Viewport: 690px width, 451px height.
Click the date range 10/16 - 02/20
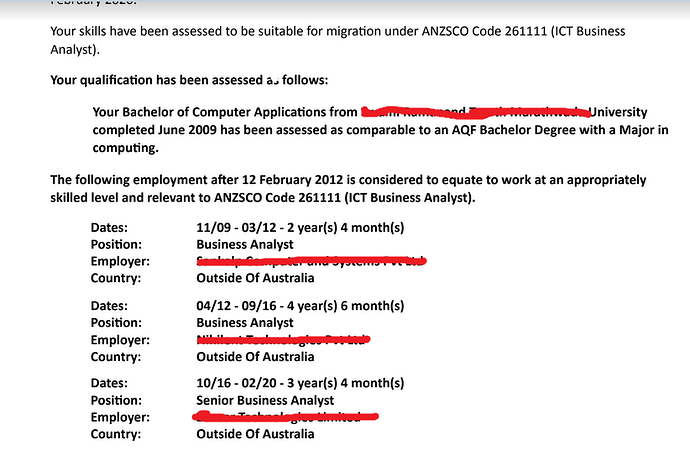(x=236, y=383)
